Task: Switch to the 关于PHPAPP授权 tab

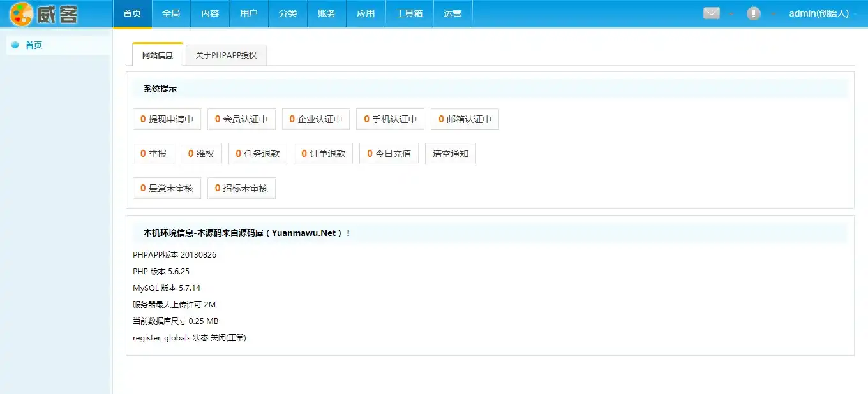Action: (226, 55)
